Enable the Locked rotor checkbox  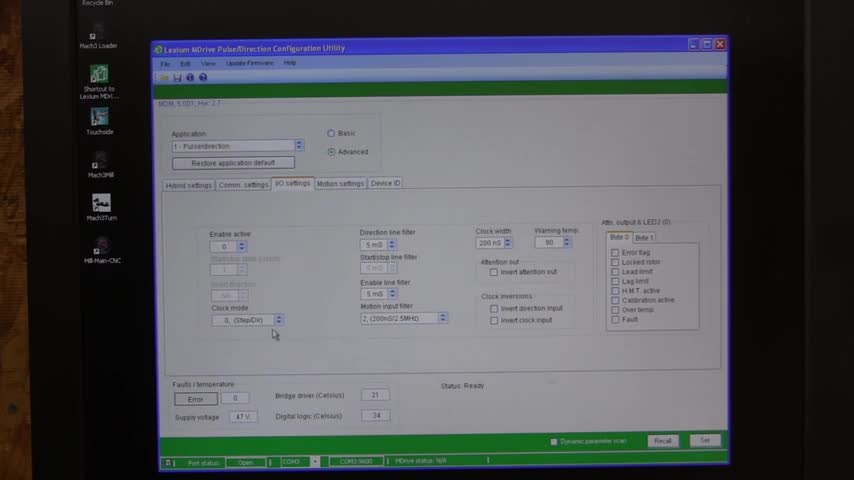coord(615,263)
